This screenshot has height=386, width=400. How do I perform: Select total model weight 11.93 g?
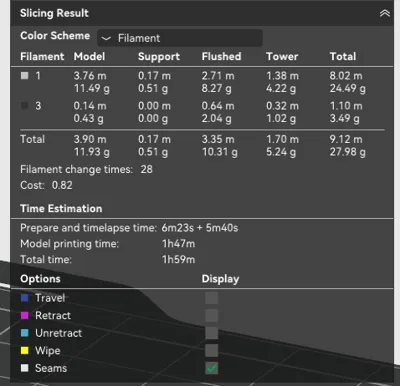click(x=92, y=152)
